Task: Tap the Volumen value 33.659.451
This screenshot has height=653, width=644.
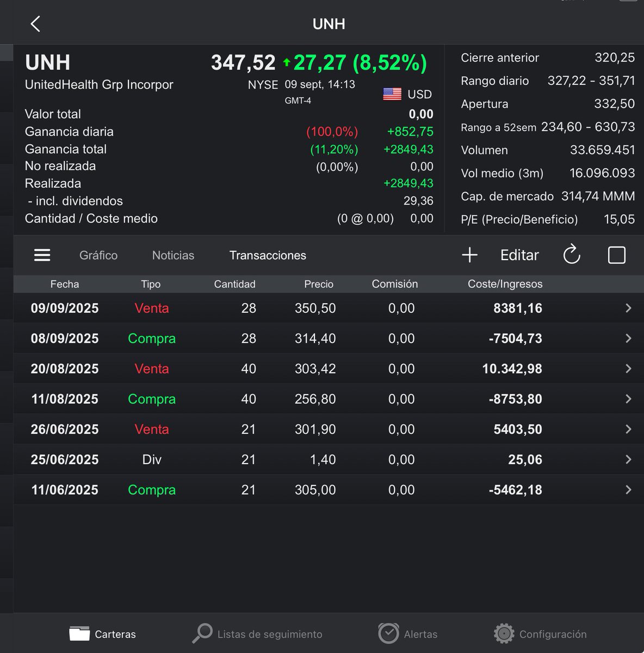Action: [x=603, y=150]
